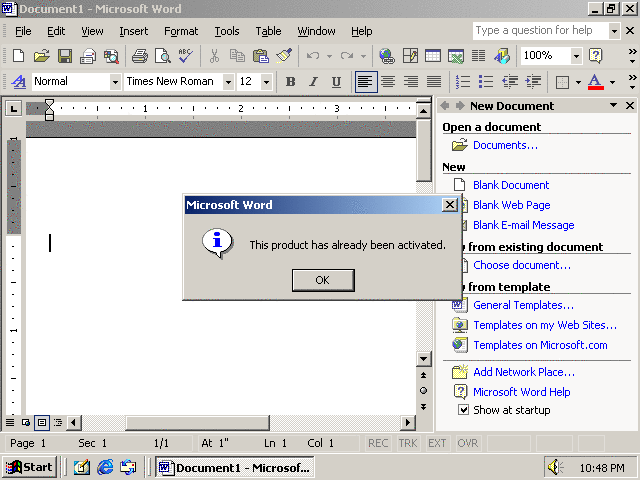Click the Save floppy disk icon

64,56
